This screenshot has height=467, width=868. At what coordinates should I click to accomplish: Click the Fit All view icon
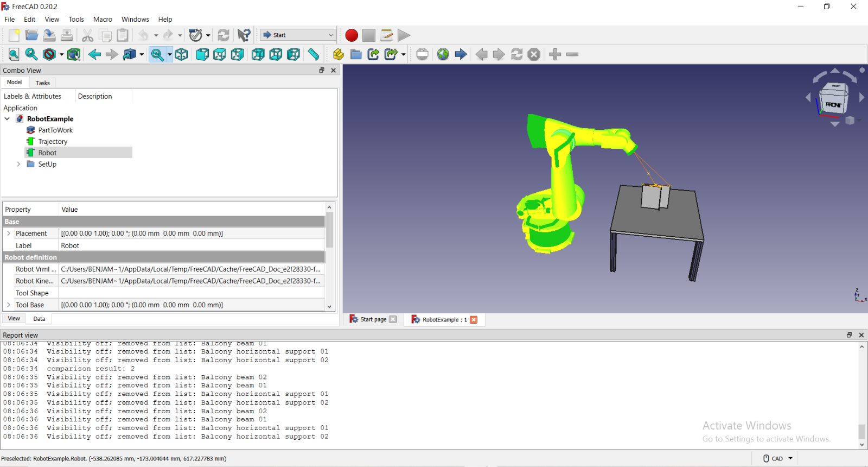click(x=14, y=54)
